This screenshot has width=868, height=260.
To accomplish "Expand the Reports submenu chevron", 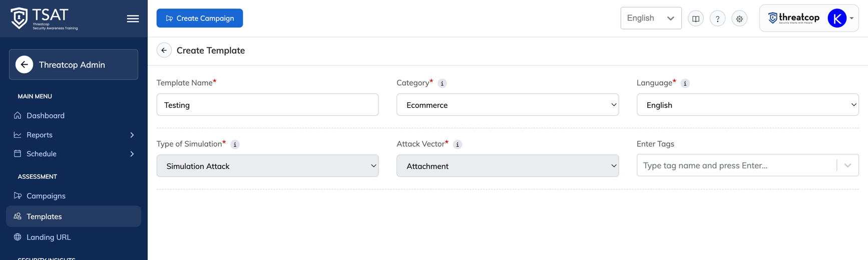I will pos(132,135).
